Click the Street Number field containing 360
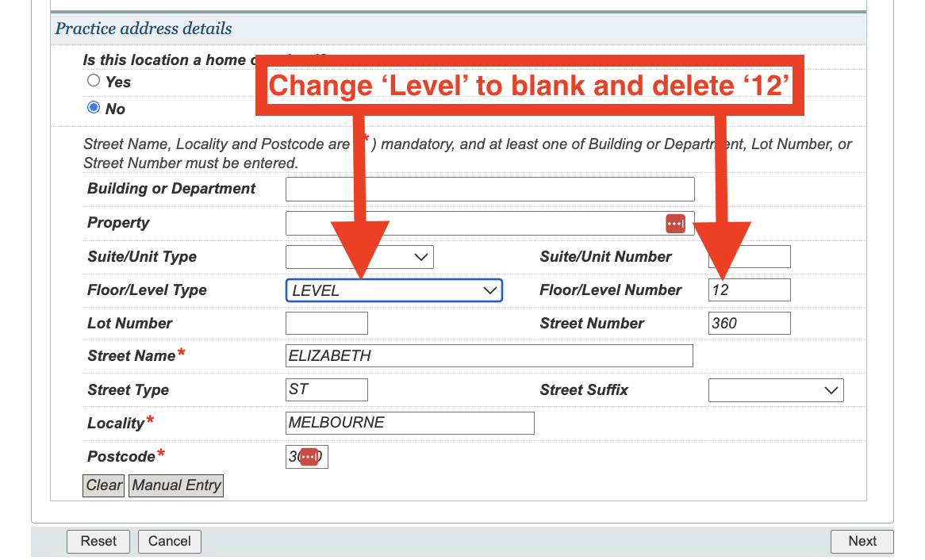 point(749,323)
